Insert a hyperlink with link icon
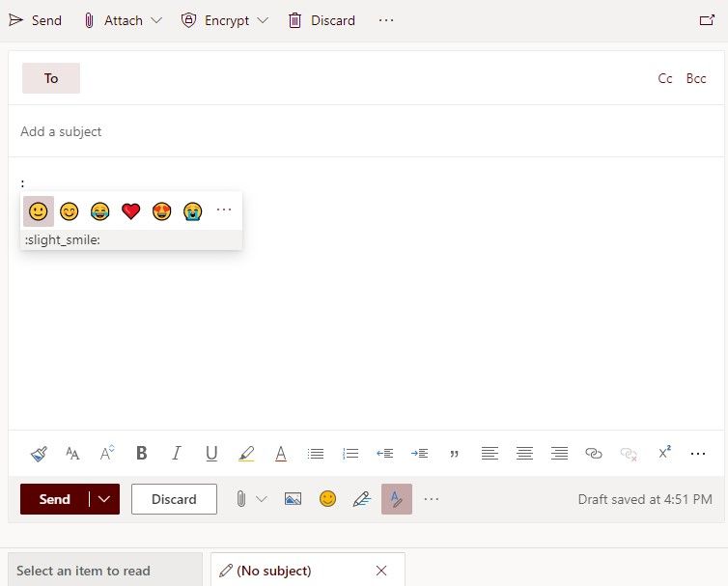Image resolution: width=728 pixels, height=586 pixels. coord(594,453)
